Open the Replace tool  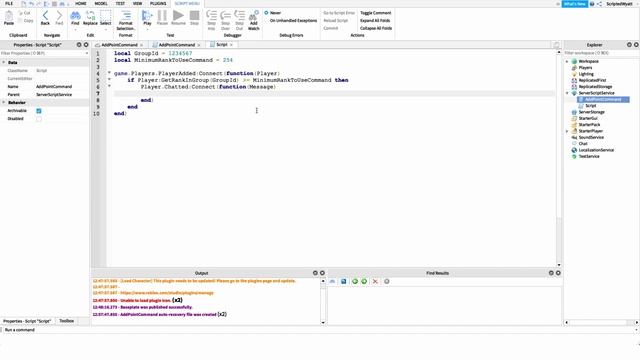point(90,18)
